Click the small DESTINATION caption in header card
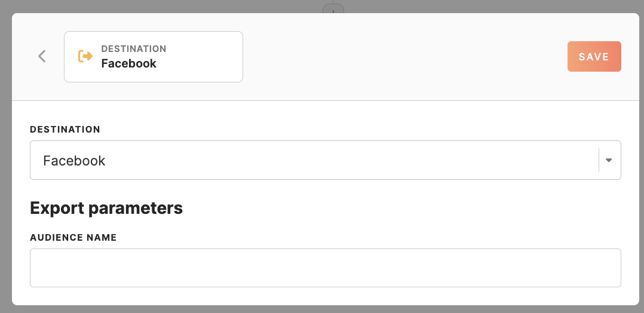Image resolution: width=644 pixels, height=313 pixels. coord(134,49)
